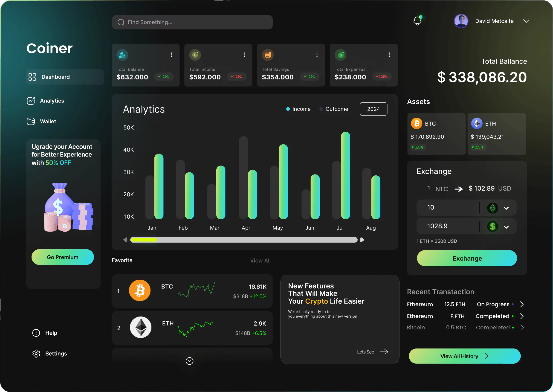Click the BTC asset icon
Screen dimensions: 553x392
coord(416,123)
